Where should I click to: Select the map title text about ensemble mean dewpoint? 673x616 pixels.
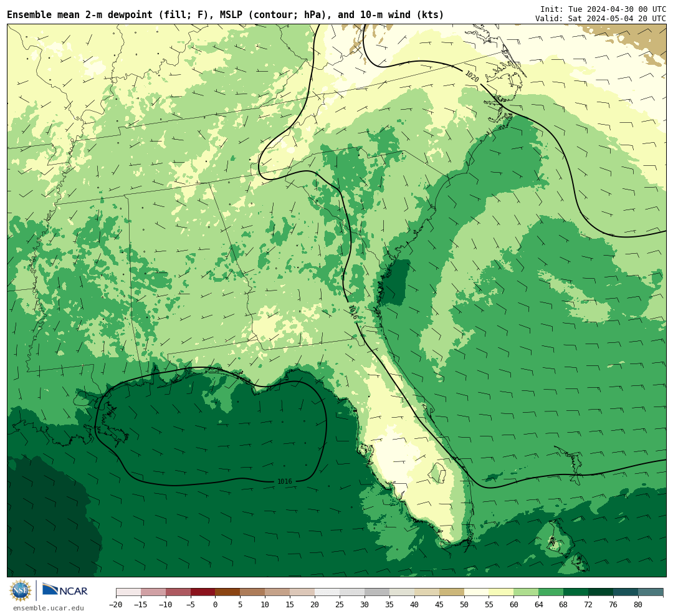(226, 15)
